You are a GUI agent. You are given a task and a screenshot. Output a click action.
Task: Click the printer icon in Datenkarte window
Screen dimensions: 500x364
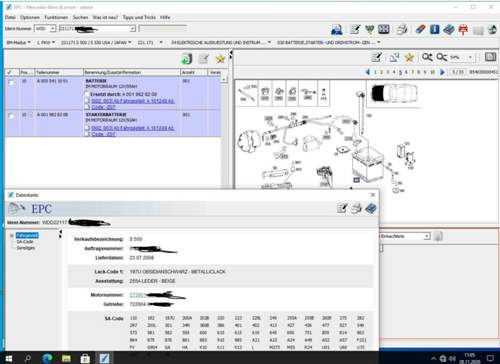[356, 208]
